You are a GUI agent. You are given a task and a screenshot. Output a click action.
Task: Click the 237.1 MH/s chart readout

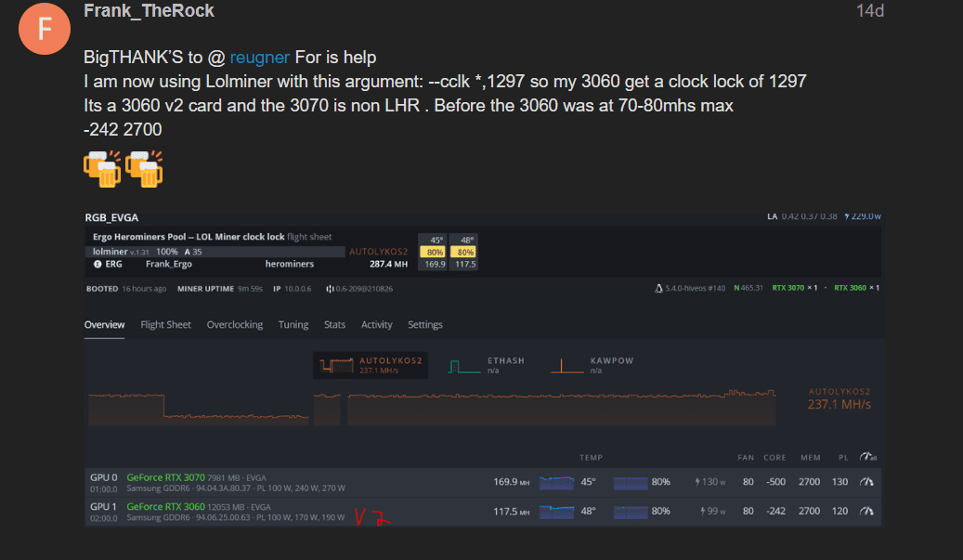coord(839,404)
